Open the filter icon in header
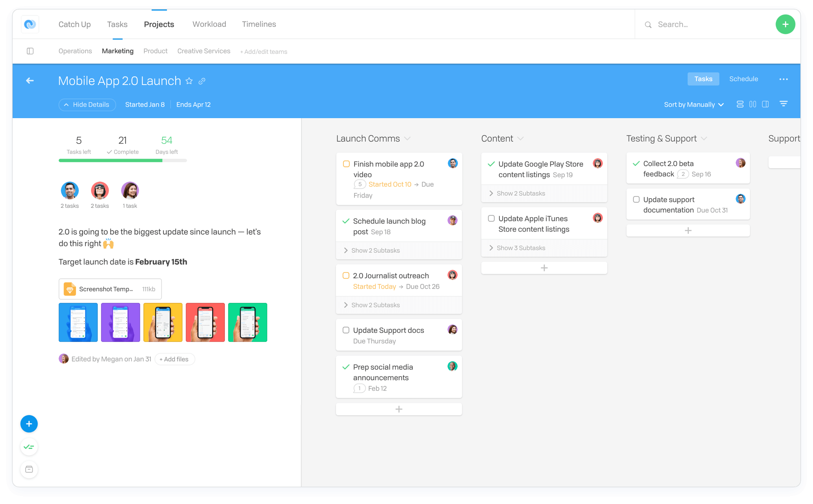The height and width of the screenshot is (504, 813). point(783,104)
